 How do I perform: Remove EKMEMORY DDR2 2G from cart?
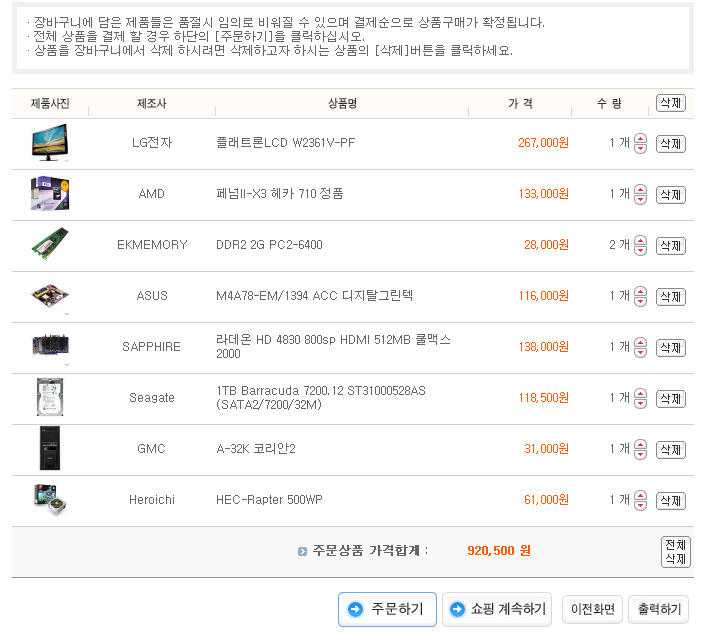pyautogui.click(x=670, y=246)
